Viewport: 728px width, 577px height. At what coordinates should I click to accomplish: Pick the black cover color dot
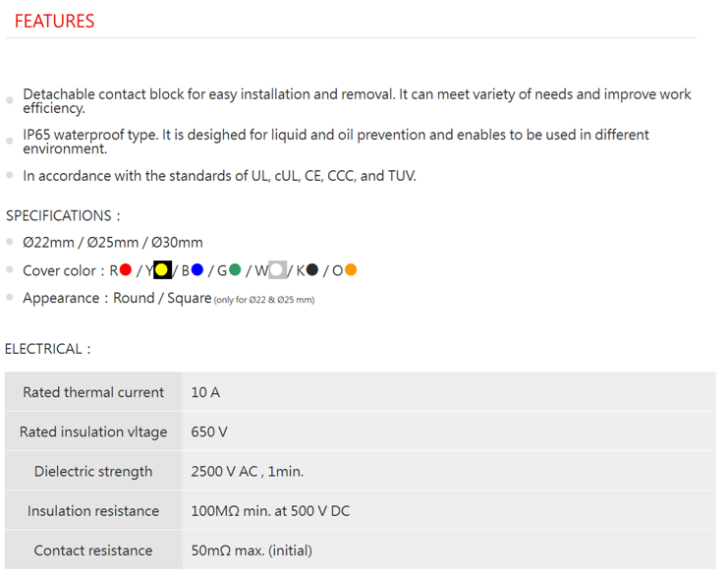click(x=312, y=270)
